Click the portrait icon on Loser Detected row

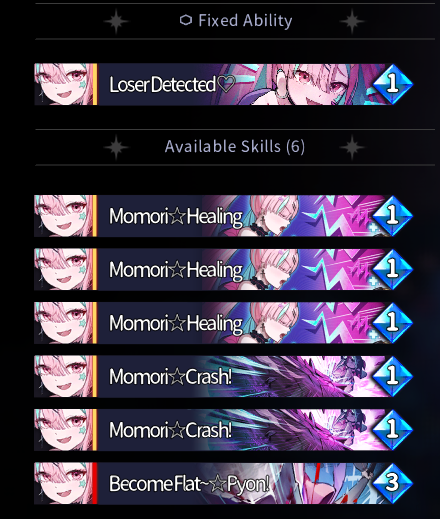pos(63,84)
